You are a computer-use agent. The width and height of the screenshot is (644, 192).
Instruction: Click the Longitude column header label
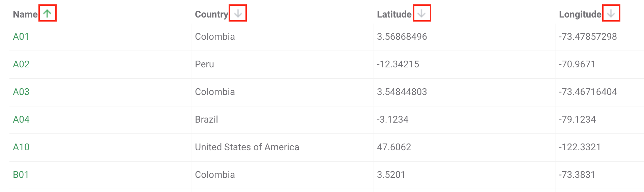pos(580,14)
